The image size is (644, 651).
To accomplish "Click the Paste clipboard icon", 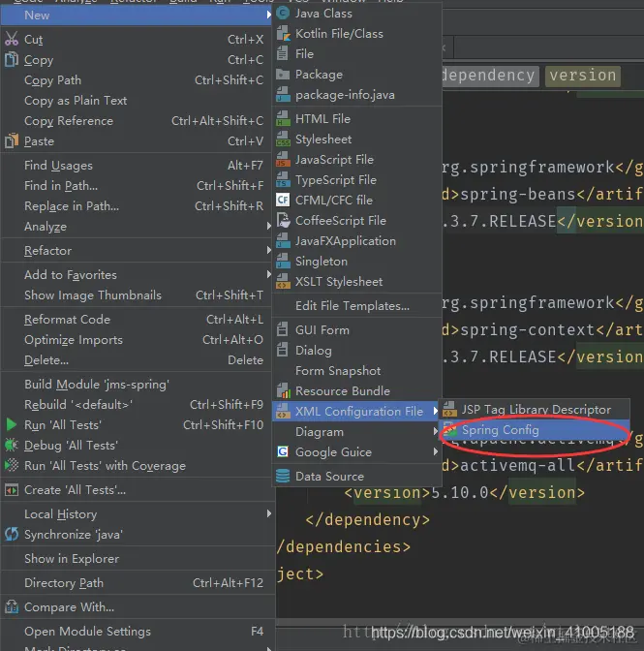I will coord(12,140).
